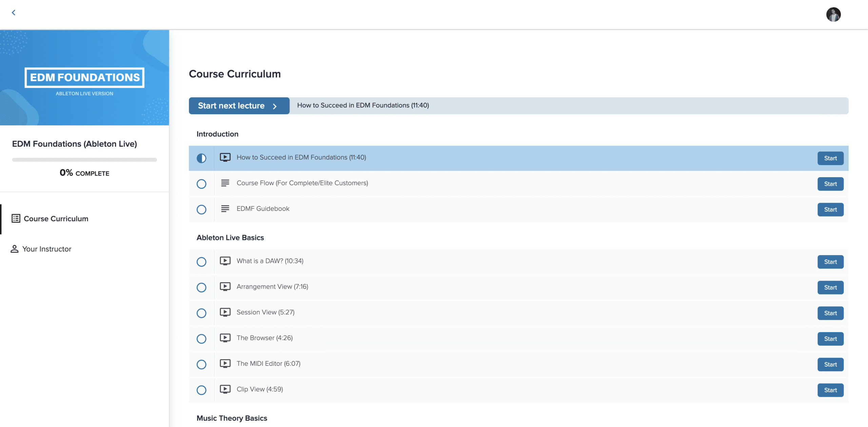Viewport: 868px width, 427px height.
Task: Open Course Flow (For Complete/Elite Customers) title
Action: tap(302, 183)
